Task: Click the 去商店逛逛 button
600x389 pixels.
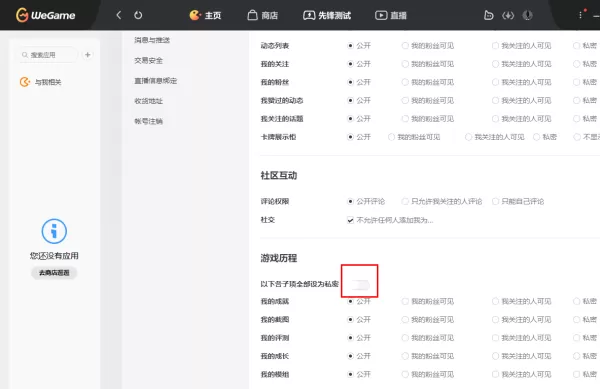Action: tap(54, 273)
